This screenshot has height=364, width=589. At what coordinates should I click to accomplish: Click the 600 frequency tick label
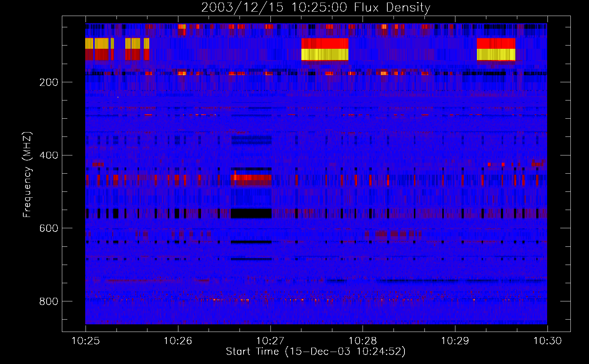click(x=49, y=228)
